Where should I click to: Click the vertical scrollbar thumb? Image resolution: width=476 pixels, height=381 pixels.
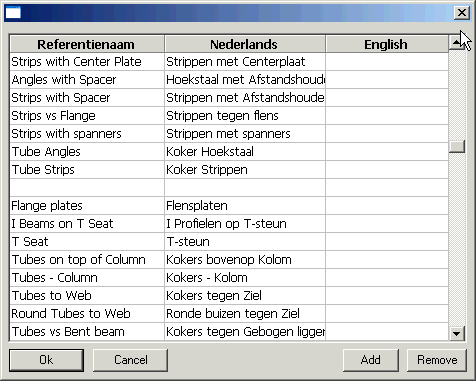[456, 146]
